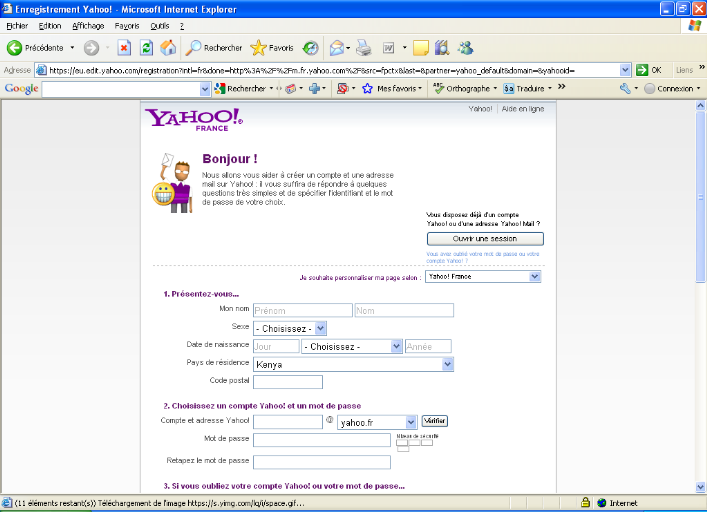Image resolution: width=707 pixels, height=512 pixels.
Task: Click the Nom input field
Action: pyautogui.click(x=404, y=311)
